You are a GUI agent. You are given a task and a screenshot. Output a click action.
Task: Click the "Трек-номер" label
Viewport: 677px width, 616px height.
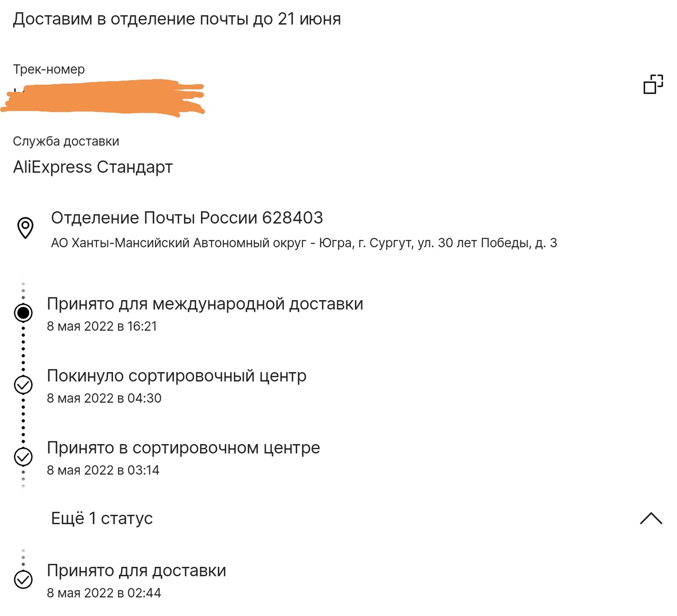point(49,69)
